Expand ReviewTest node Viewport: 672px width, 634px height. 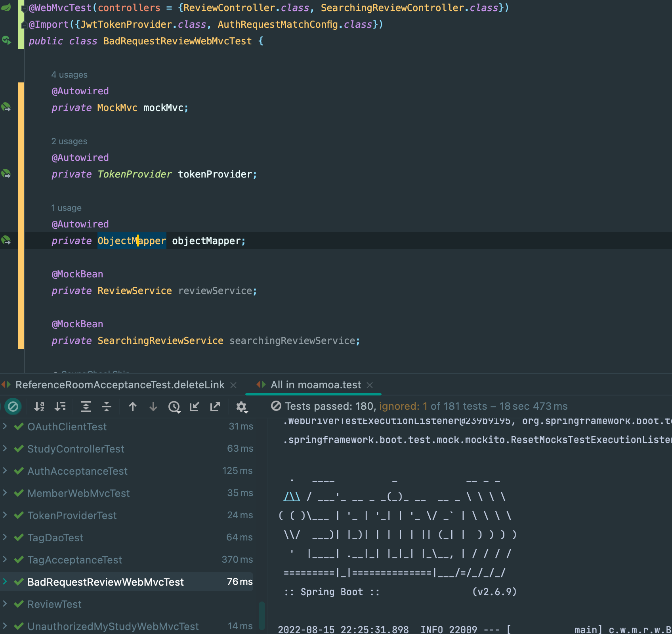pyautogui.click(x=5, y=603)
